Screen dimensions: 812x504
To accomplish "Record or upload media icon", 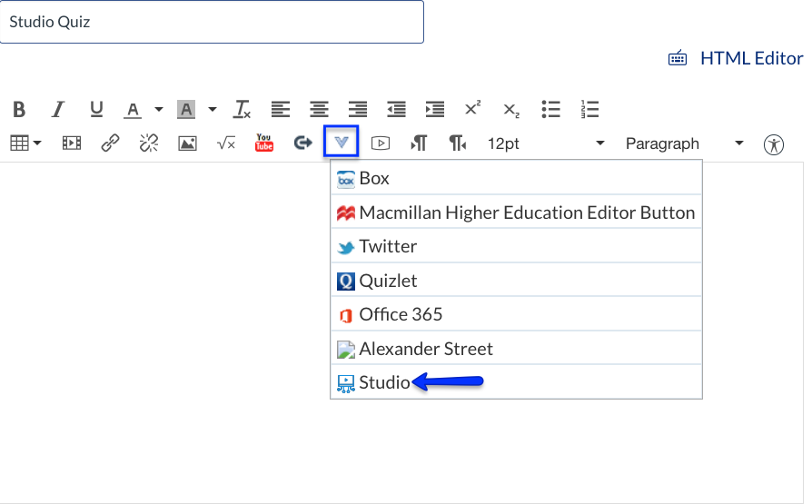I will pyautogui.click(x=381, y=143).
